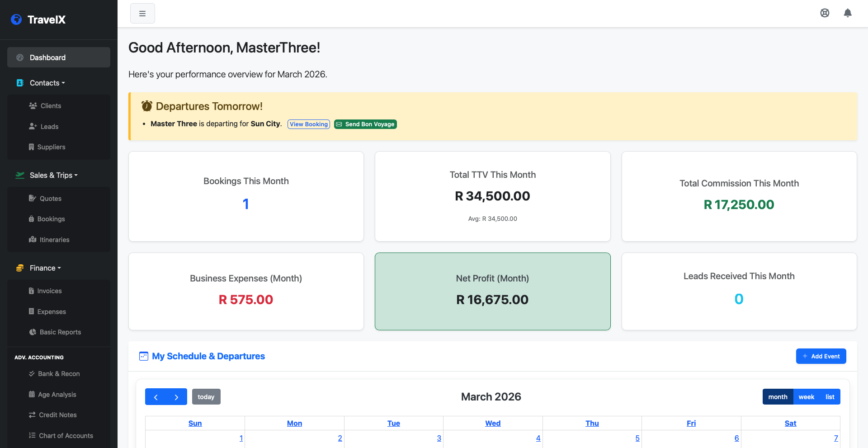This screenshot has width=868, height=448.
Task: Switch the calendar to week view
Action: click(807, 396)
